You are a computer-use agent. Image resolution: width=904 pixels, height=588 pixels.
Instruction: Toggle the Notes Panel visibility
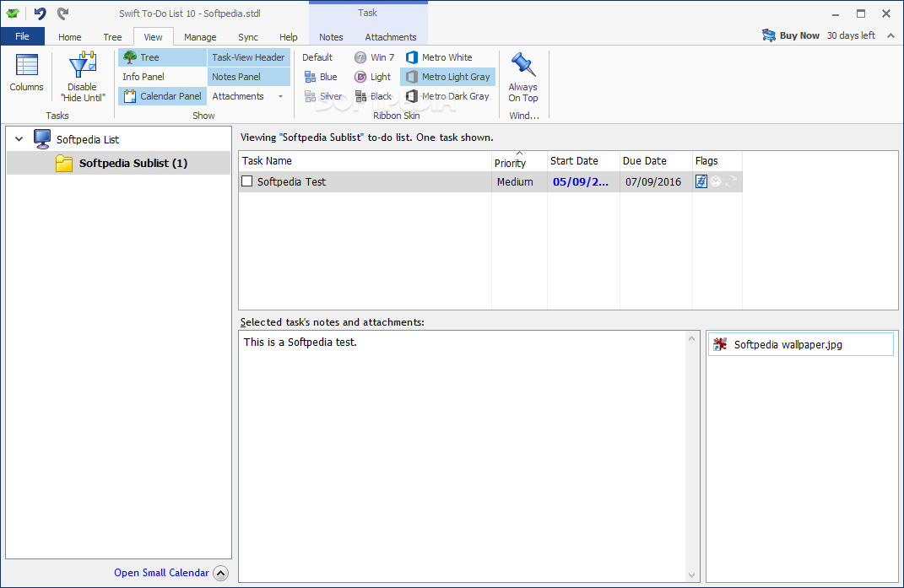point(248,77)
